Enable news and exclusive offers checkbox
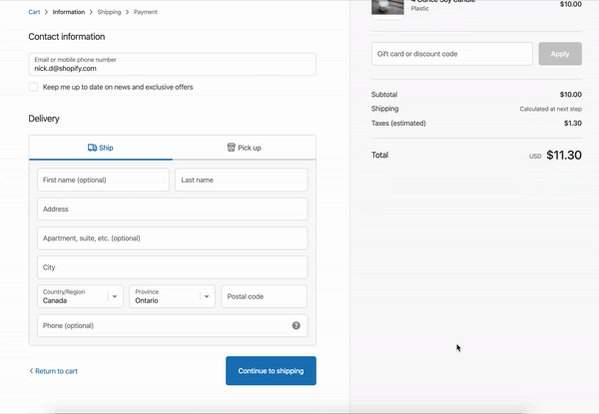The width and height of the screenshot is (599, 414). [33, 87]
